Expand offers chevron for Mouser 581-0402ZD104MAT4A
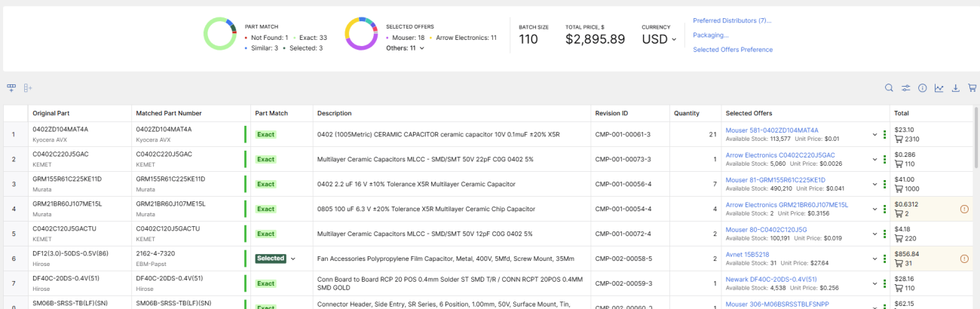 click(874, 135)
